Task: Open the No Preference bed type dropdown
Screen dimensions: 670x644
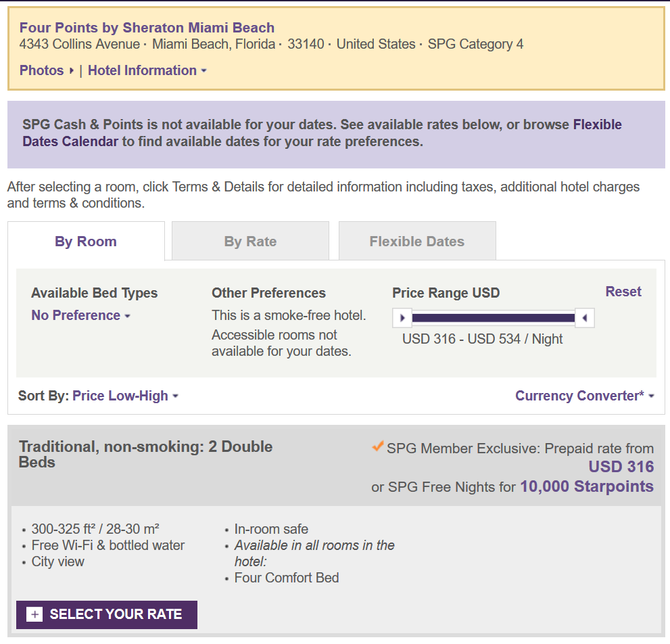Action: coord(80,315)
